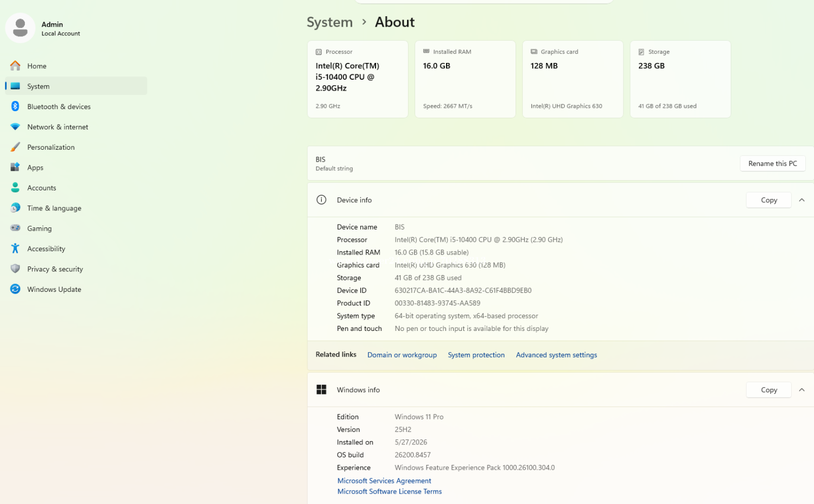This screenshot has height=504, width=814.
Task: Copy the Device info details
Action: [769, 200]
